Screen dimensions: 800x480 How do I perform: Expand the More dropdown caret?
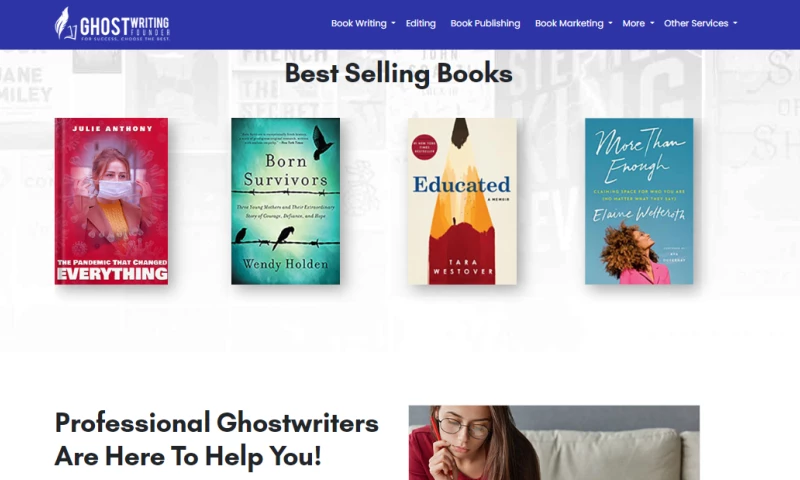tap(652, 23)
